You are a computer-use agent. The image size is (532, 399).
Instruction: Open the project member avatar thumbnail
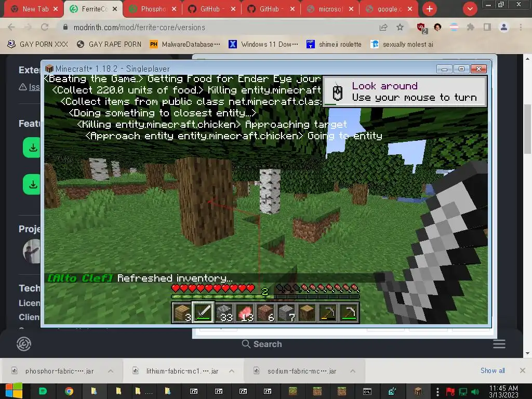click(x=32, y=251)
